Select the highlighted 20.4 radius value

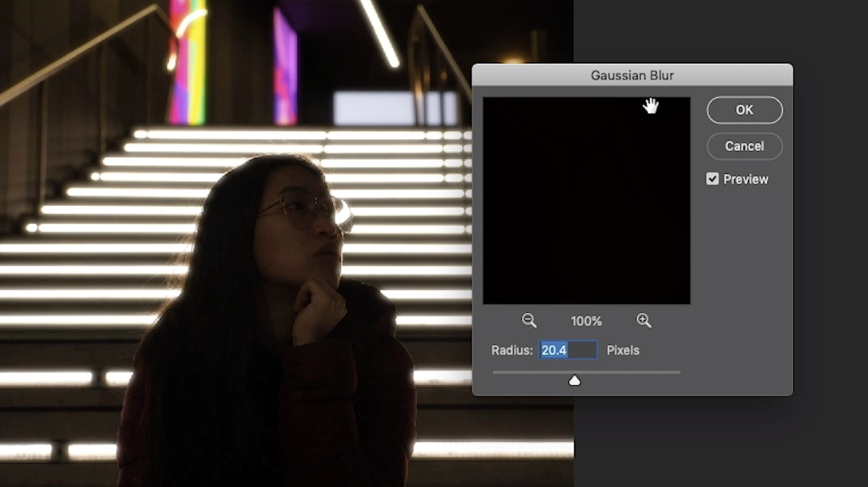click(553, 350)
